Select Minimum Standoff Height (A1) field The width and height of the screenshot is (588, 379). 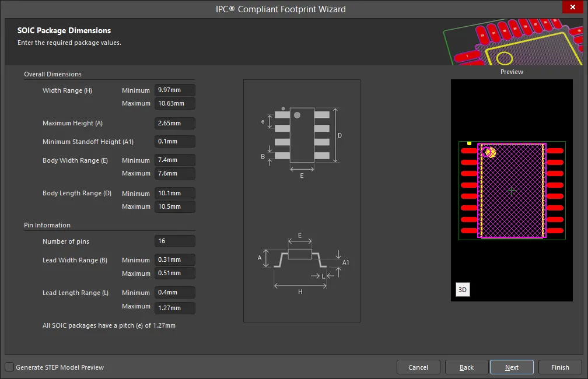[x=175, y=141]
